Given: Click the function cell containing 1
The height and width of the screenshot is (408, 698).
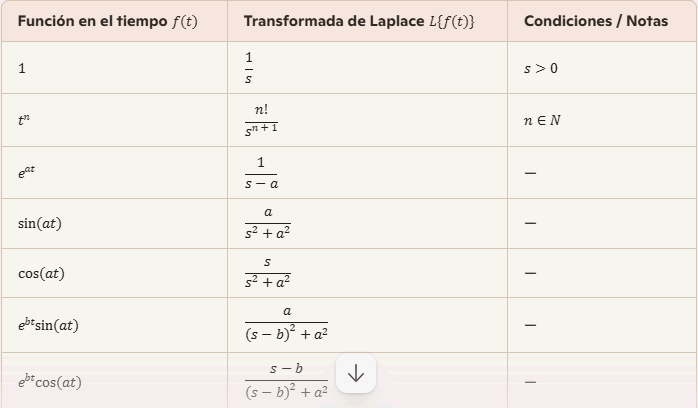Looking at the screenshot, I should 114,68.
